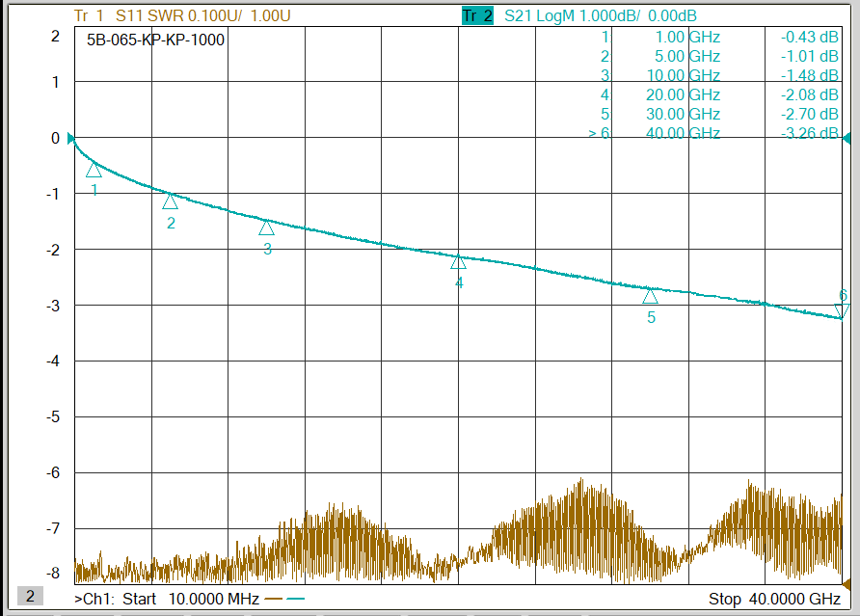Screen dimensions: 860x616
Task: Activate the highlighted Tr 2 trace label
Action: [477, 15]
